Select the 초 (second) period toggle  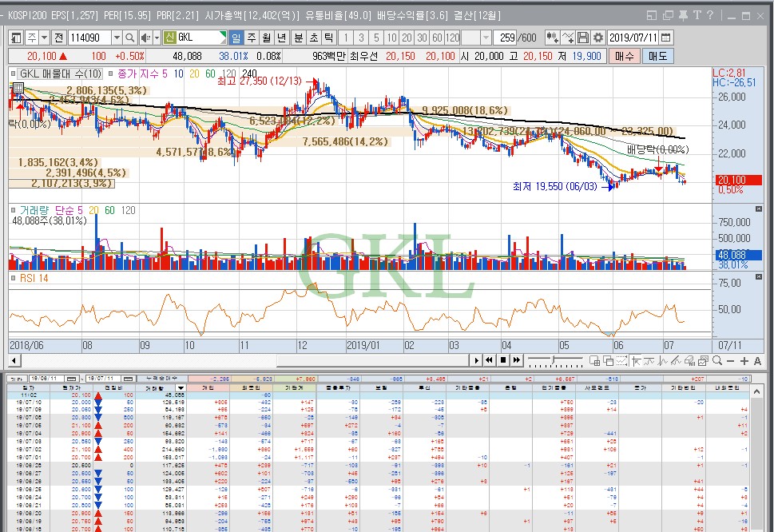(314, 38)
